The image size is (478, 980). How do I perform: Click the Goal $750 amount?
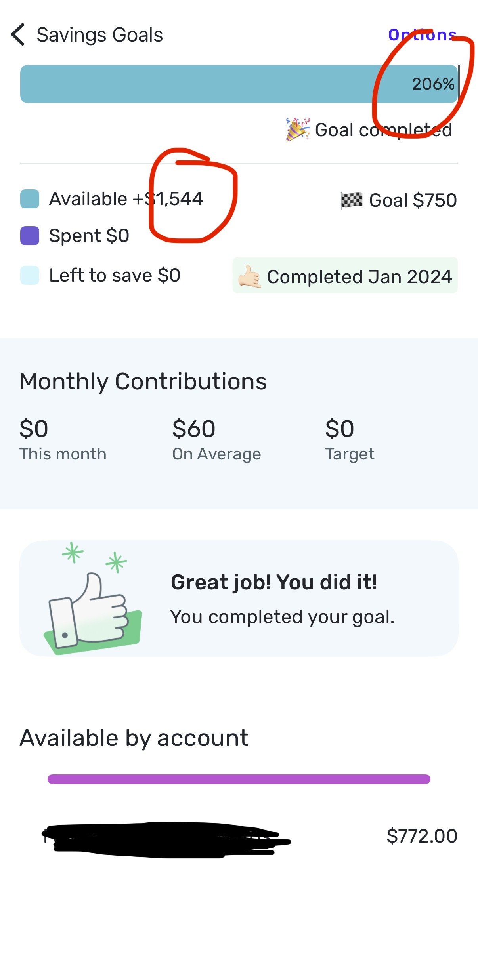413,200
